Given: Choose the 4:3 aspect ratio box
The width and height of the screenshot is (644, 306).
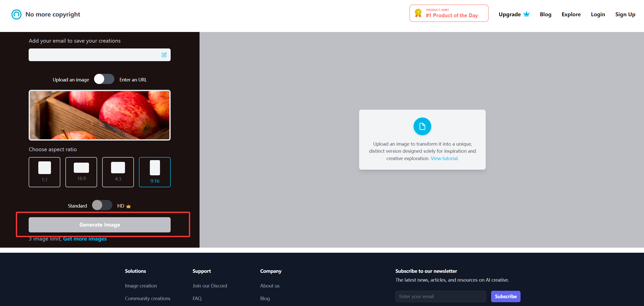Looking at the screenshot, I should pyautogui.click(x=118, y=172).
